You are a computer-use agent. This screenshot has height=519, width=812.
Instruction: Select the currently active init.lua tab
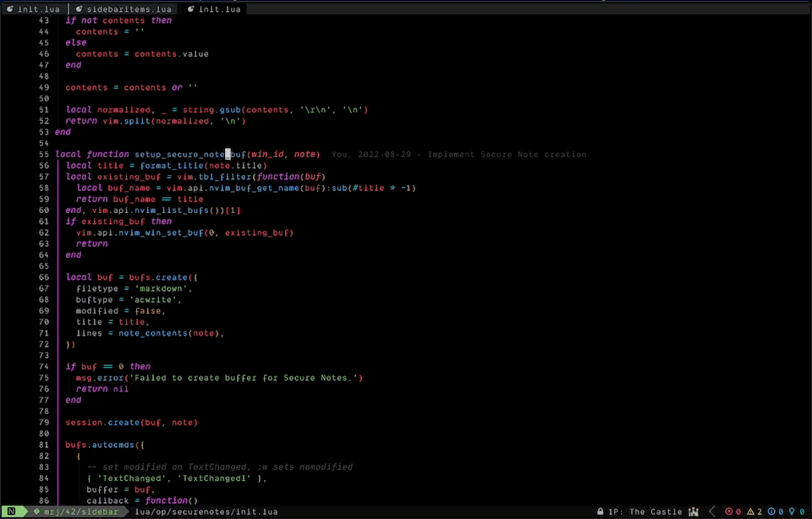[x=214, y=8]
